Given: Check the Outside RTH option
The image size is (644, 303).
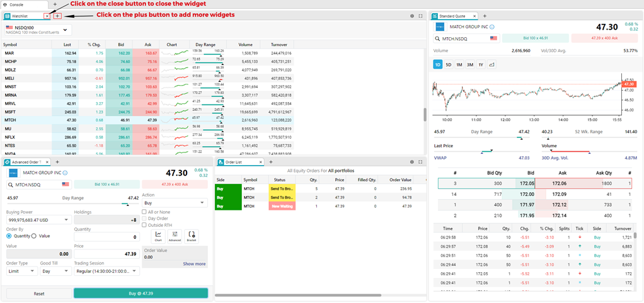Looking at the screenshot, I should click(x=144, y=225).
